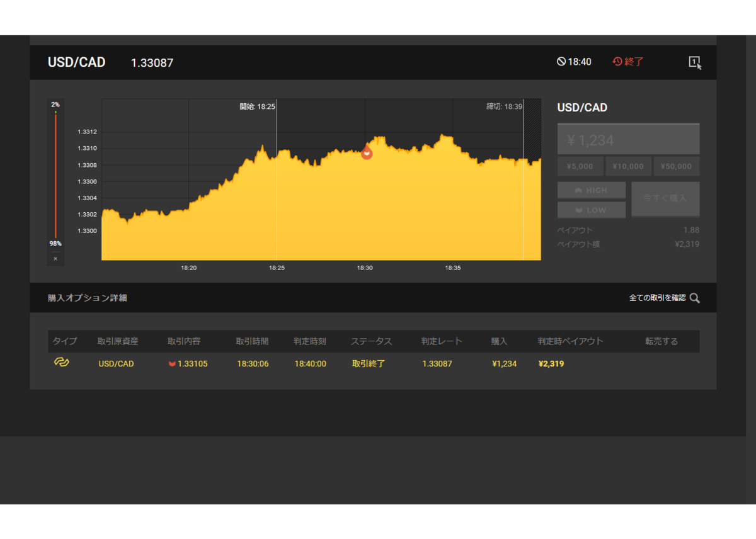Click the 購入 amount ¥1,234 cell
The height and width of the screenshot is (539, 756).
(x=504, y=364)
